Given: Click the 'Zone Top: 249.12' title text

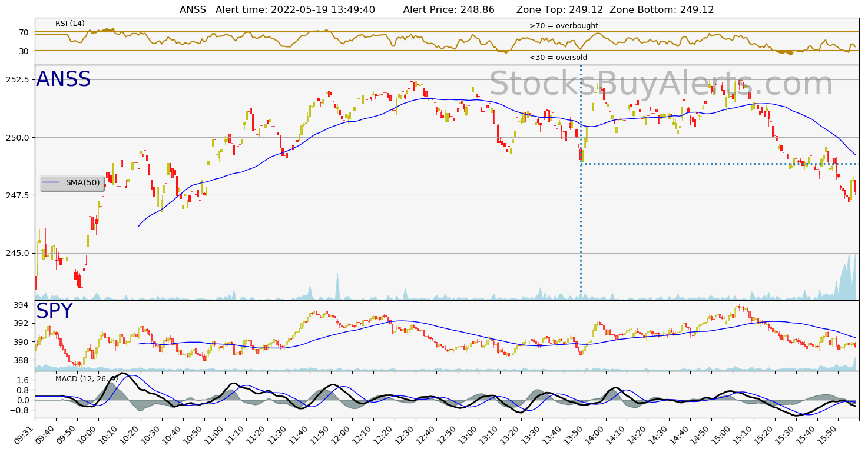Looking at the screenshot, I should point(559,9).
